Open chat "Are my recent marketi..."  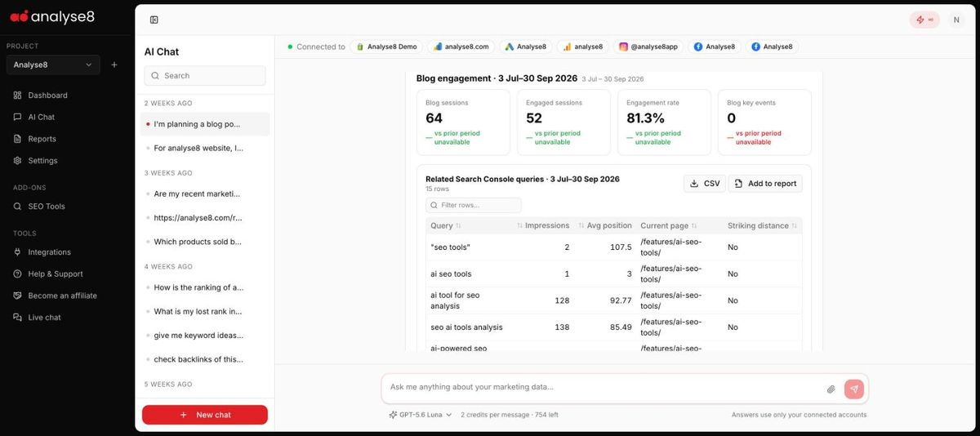coord(205,194)
